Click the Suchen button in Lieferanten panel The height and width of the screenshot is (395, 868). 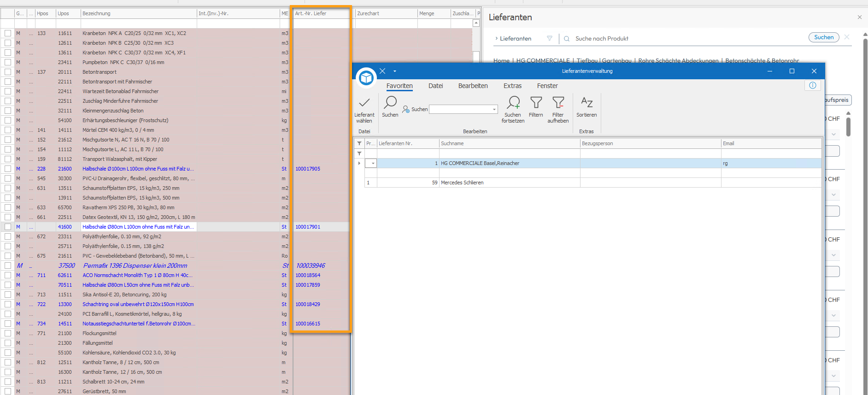(824, 37)
